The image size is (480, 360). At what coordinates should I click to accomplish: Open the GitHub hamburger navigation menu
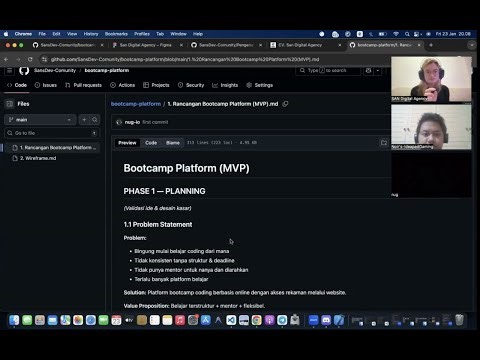[x=9, y=70]
